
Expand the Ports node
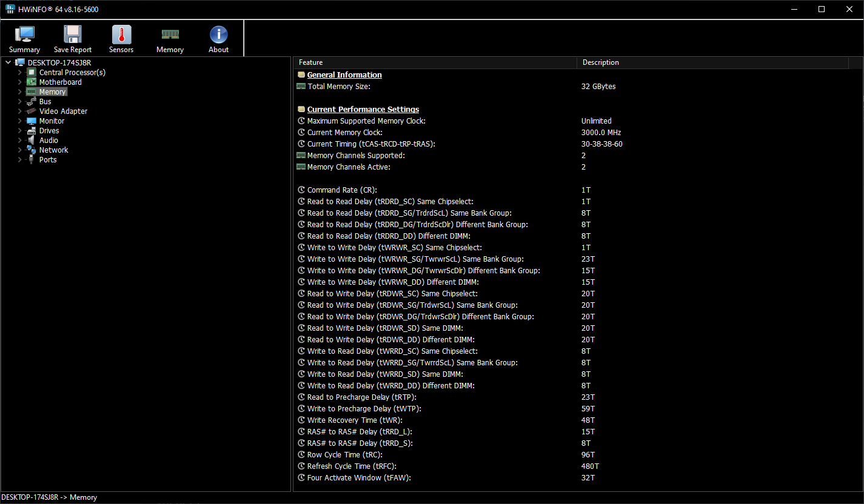(19, 160)
